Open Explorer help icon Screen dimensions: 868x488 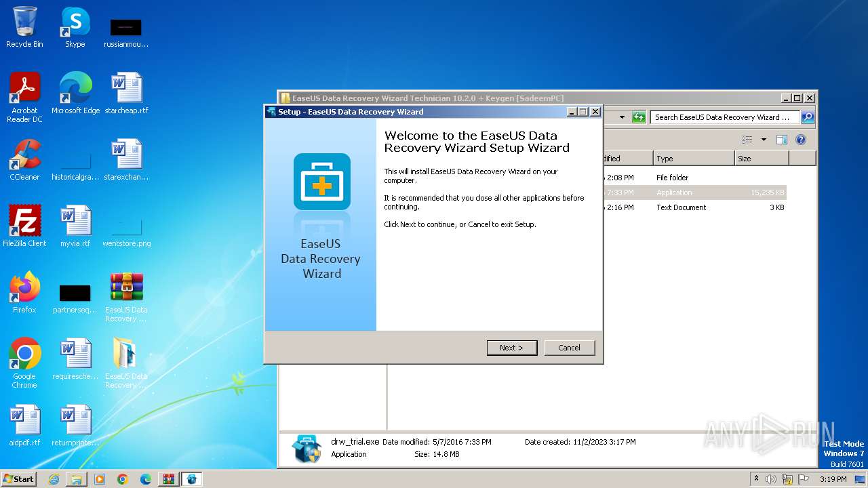click(x=801, y=140)
